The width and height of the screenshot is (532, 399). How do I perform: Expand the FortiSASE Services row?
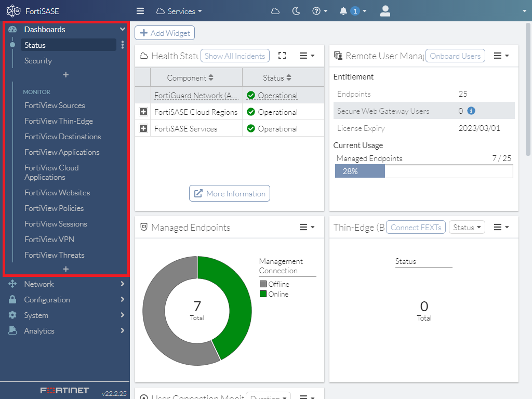[143, 128]
